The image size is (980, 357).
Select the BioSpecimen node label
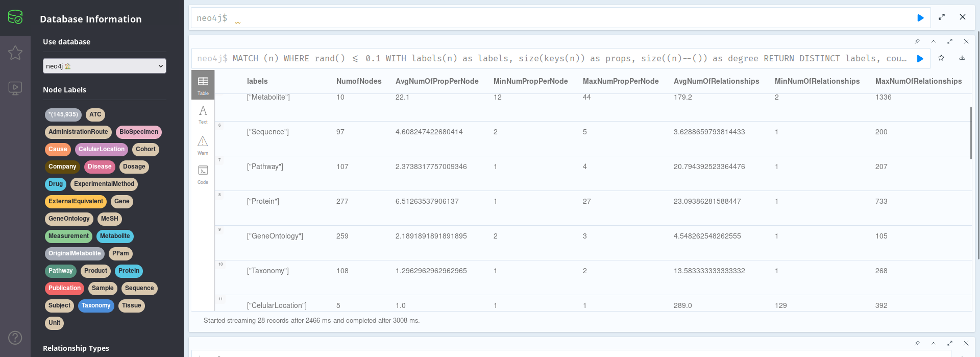pos(139,132)
